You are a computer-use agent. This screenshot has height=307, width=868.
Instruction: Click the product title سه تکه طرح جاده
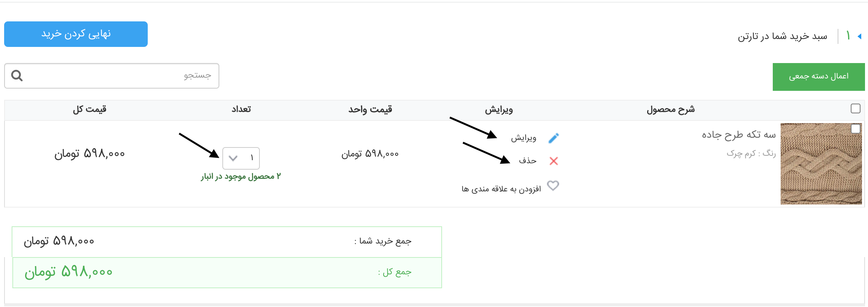coord(738,134)
